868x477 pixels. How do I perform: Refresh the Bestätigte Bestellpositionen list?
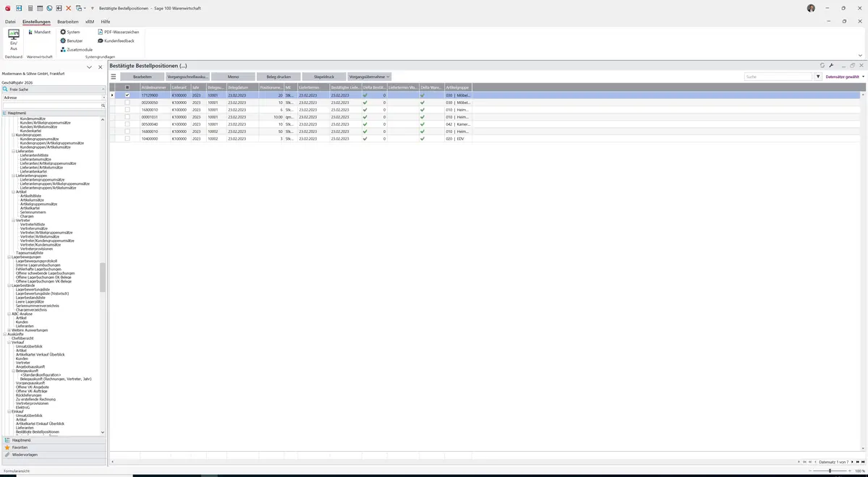point(822,65)
